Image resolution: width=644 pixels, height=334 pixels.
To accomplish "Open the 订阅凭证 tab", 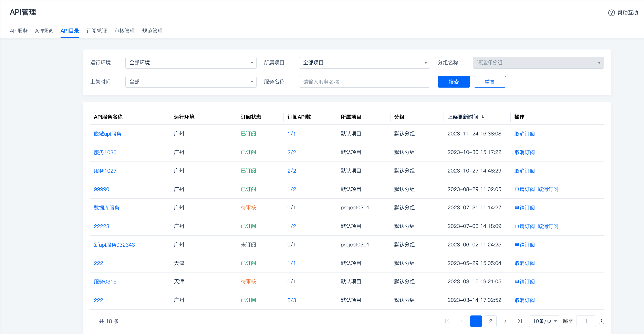I will (x=96, y=31).
